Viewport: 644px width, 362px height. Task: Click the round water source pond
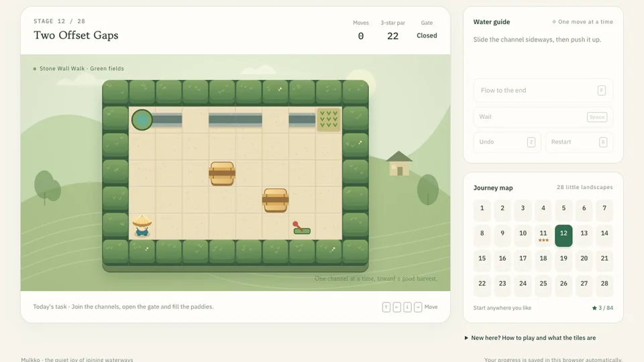142,120
